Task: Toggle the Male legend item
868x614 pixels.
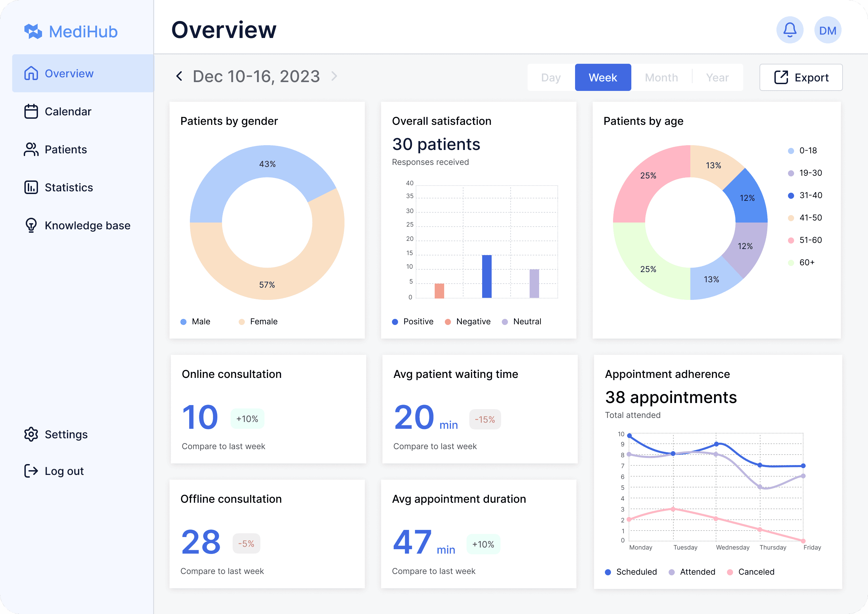Action: point(195,322)
